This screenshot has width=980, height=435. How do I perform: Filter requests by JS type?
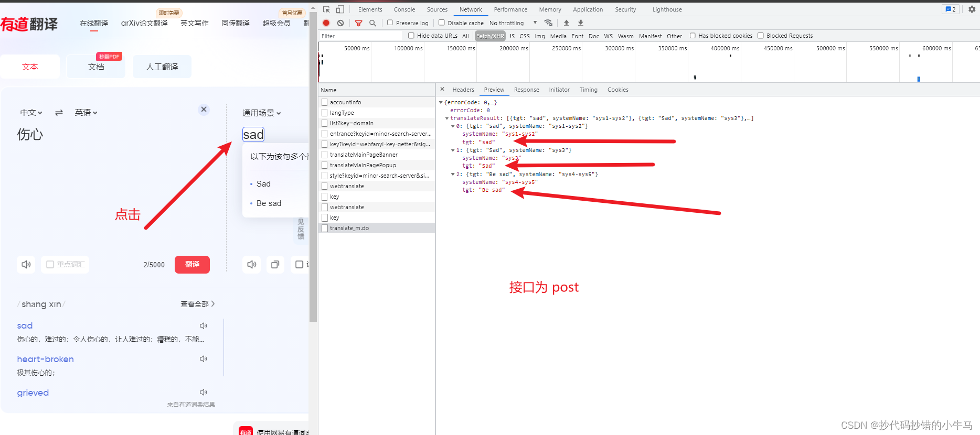coord(512,36)
